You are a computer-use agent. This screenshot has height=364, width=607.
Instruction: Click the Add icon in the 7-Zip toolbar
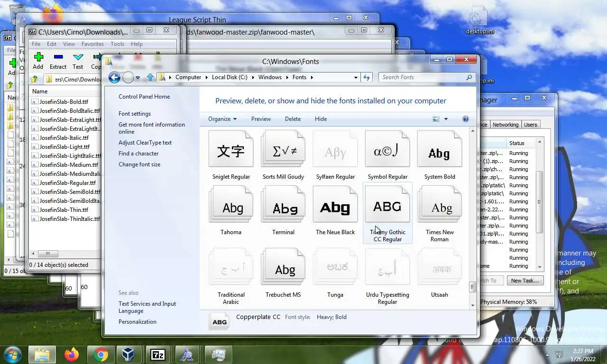(38, 57)
